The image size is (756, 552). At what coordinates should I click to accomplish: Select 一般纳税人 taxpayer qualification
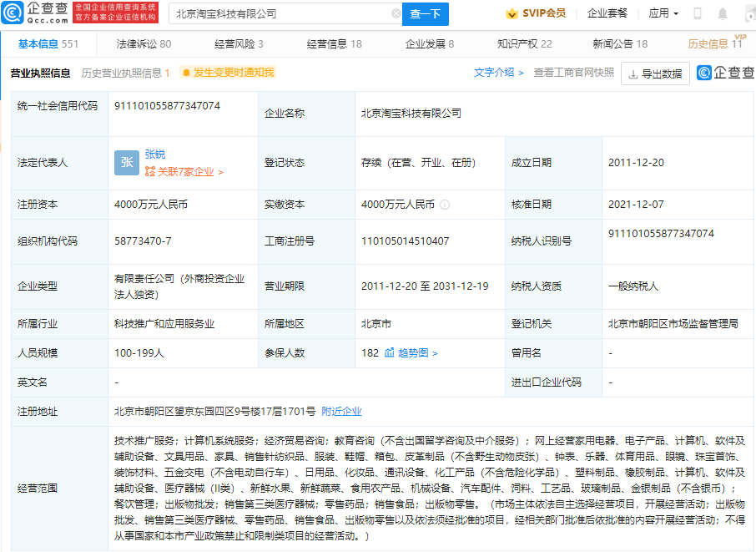click(633, 286)
